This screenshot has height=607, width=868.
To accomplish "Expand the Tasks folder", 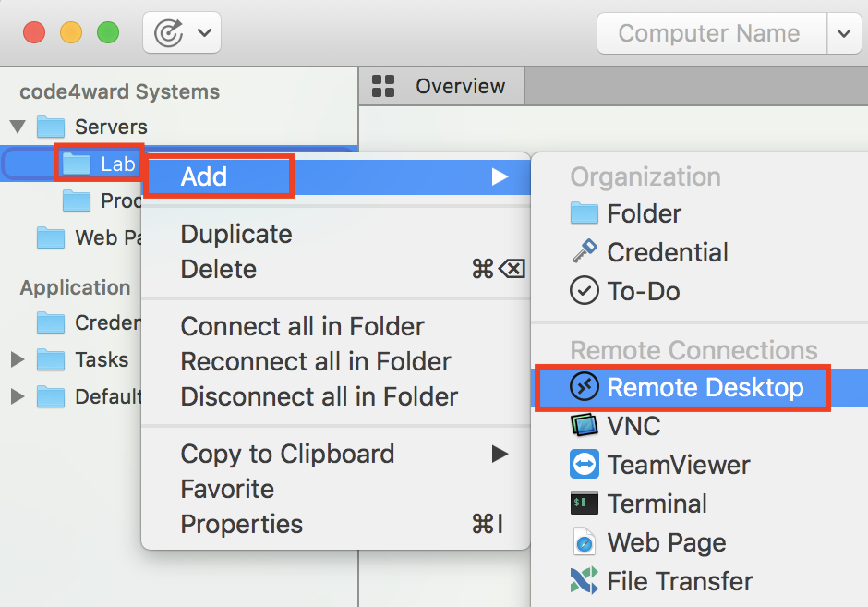I will pos(18,359).
